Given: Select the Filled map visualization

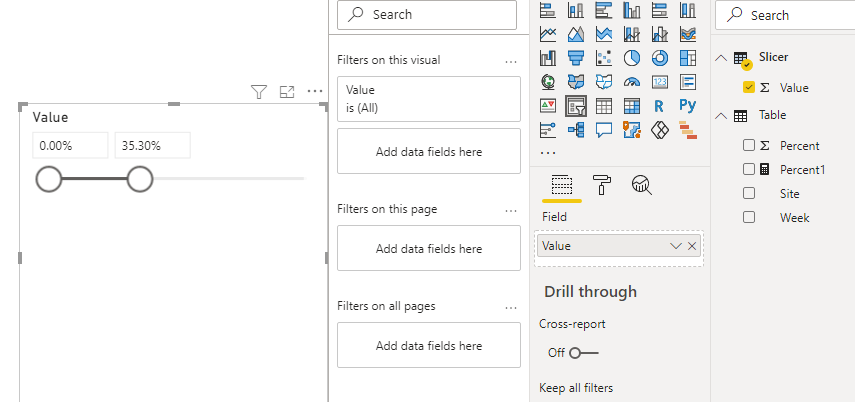Looking at the screenshot, I should pos(576,81).
